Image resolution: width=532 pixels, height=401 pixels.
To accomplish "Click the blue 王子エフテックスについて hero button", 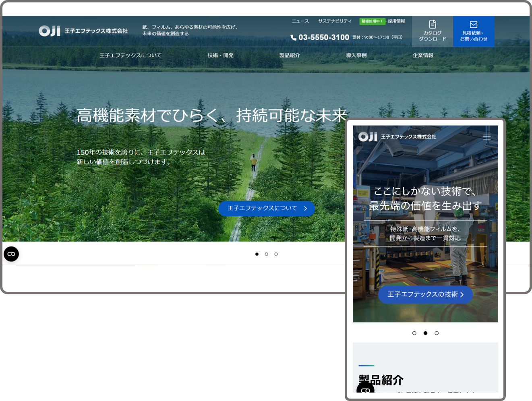I will [x=266, y=209].
